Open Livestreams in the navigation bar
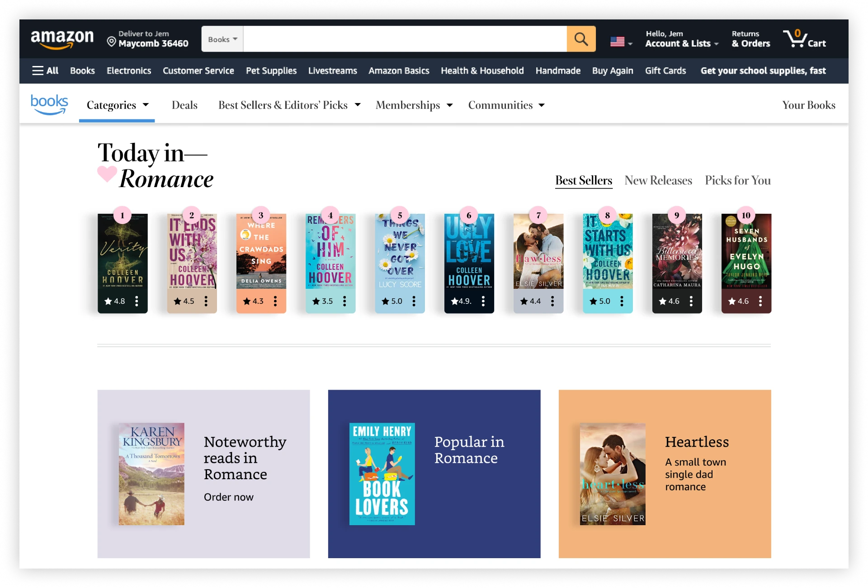The width and height of the screenshot is (868, 588). point(333,71)
